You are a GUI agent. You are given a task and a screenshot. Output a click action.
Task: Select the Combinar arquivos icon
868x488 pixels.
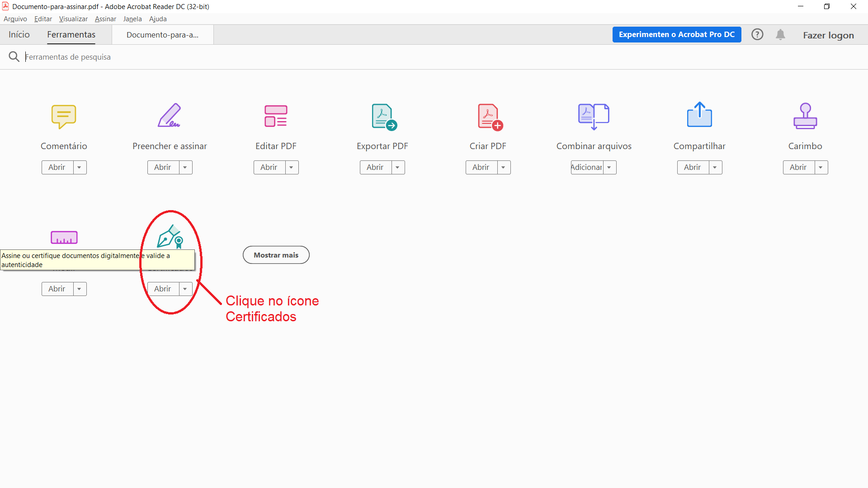(594, 117)
